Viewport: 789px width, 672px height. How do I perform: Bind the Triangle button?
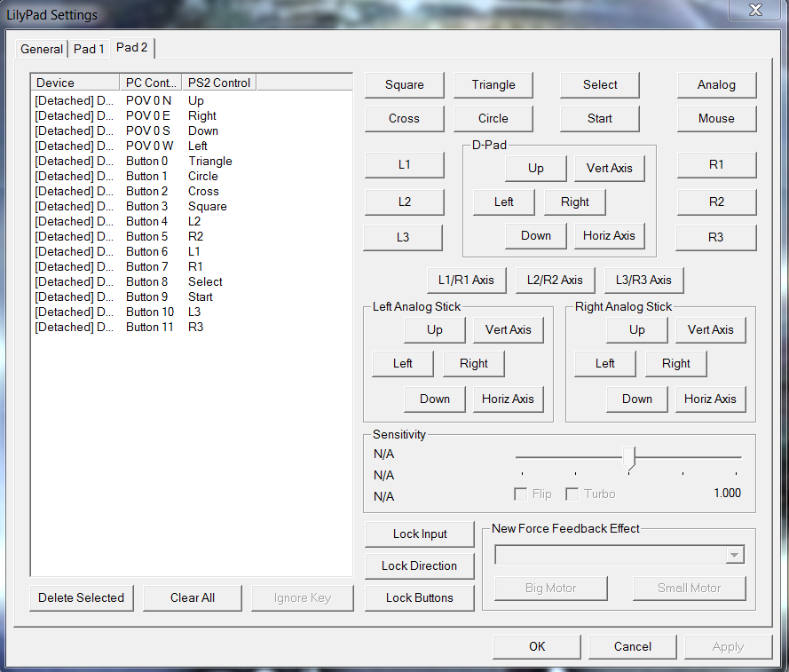(x=493, y=84)
